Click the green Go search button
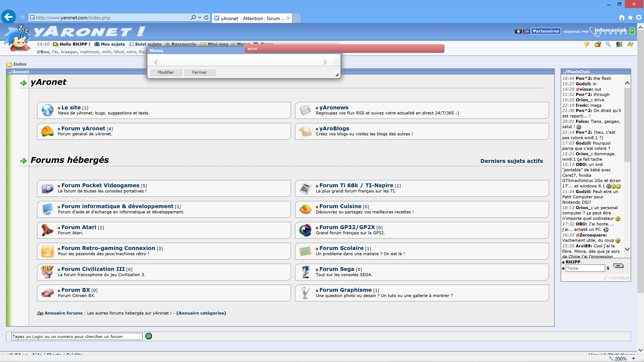 pyautogui.click(x=149, y=336)
